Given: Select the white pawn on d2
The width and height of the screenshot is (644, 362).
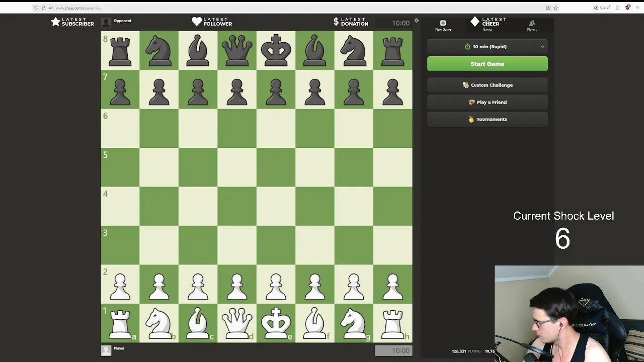Looking at the screenshot, I should pos(237,284).
